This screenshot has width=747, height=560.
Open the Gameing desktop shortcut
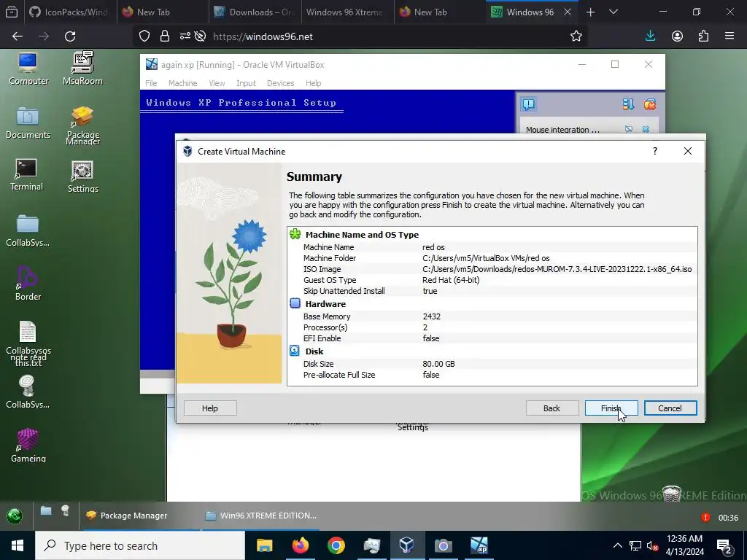tap(28, 446)
